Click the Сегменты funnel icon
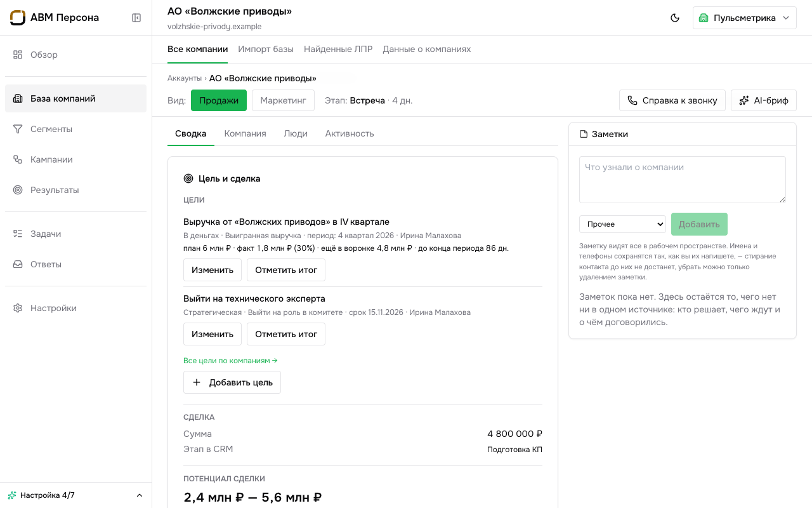This screenshot has height=508, width=812. (18, 129)
